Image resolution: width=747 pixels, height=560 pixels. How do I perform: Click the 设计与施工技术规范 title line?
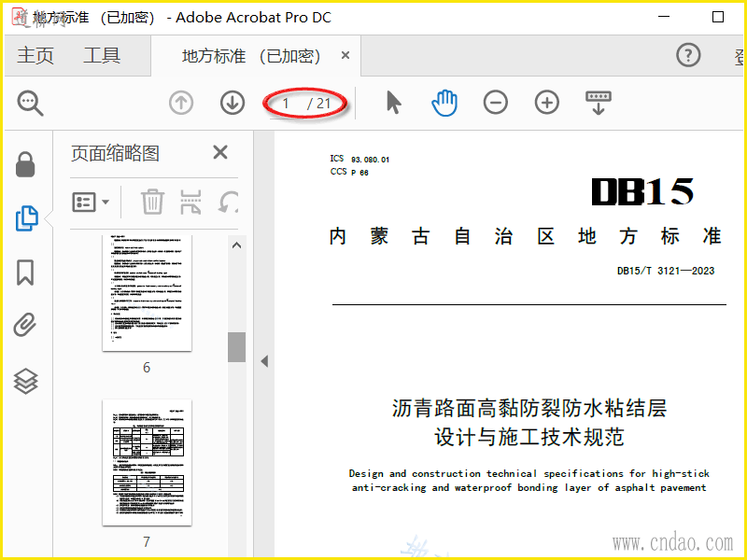pos(529,437)
